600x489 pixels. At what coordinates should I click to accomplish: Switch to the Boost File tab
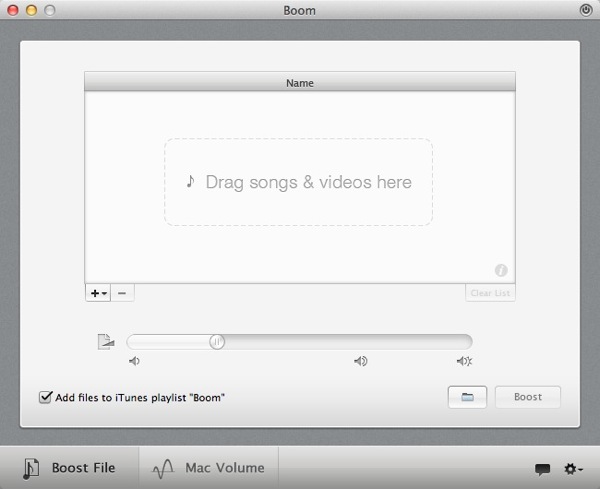click(69, 468)
